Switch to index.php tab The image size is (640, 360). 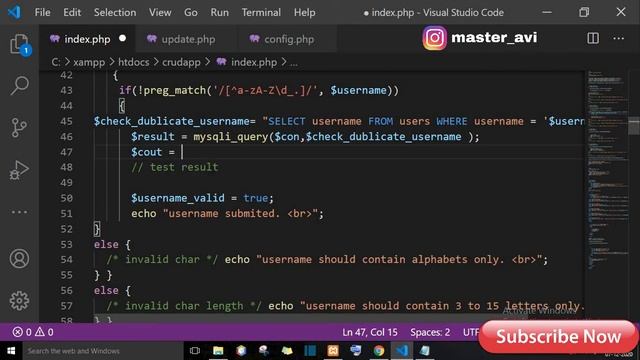pos(88,39)
